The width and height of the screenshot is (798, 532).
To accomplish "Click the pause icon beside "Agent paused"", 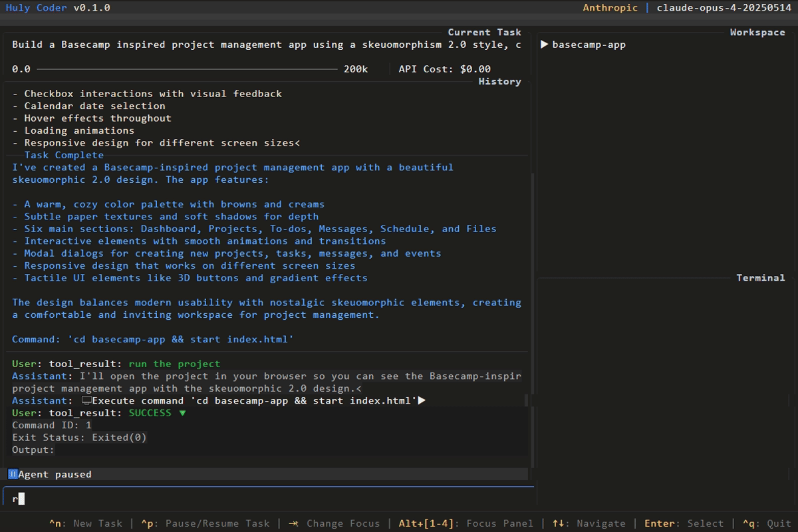I will (x=11, y=473).
